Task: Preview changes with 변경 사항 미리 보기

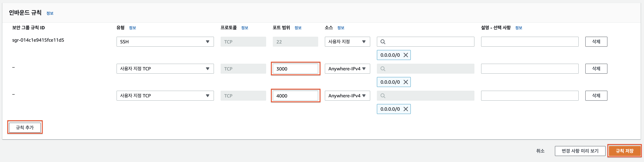Action: click(x=580, y=151)
